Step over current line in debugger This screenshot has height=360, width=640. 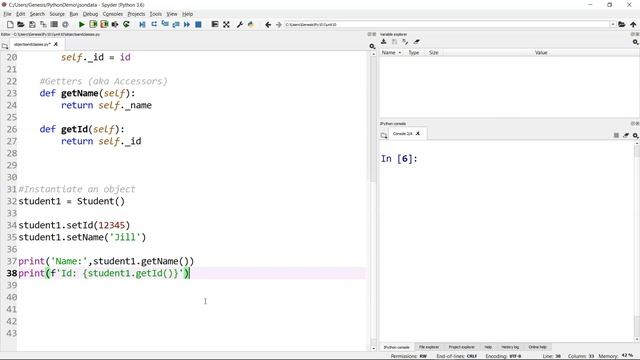point(154,24)
